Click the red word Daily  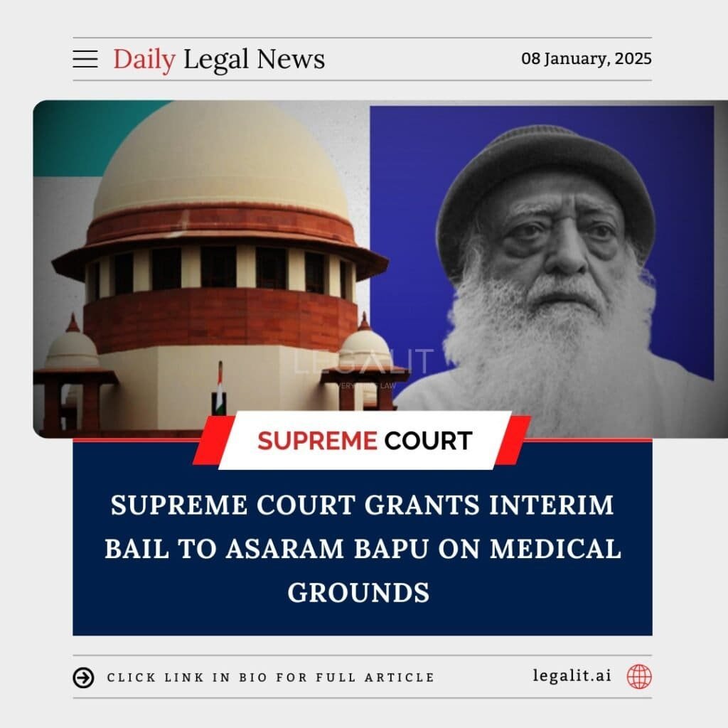(144, 60)
